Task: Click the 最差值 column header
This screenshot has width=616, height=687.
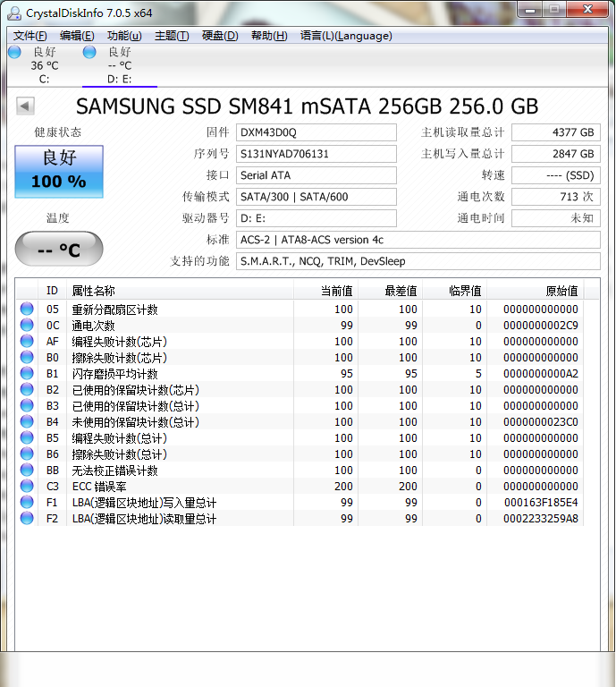Action: tap(391, 291)
